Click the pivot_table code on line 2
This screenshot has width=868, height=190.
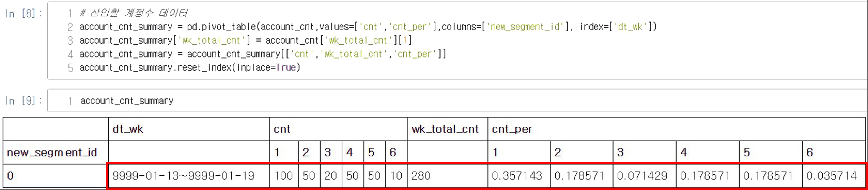(x=368, y=27)
